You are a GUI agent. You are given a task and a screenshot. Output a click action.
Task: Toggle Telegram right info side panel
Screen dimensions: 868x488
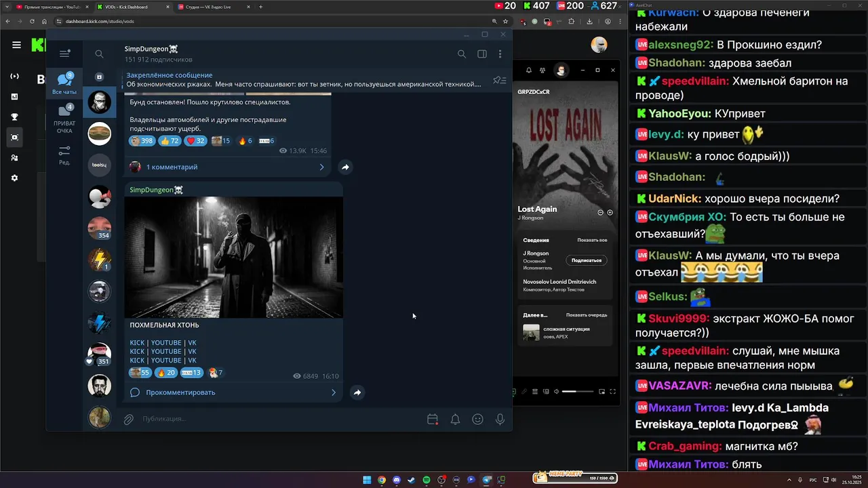pos(481,54)
